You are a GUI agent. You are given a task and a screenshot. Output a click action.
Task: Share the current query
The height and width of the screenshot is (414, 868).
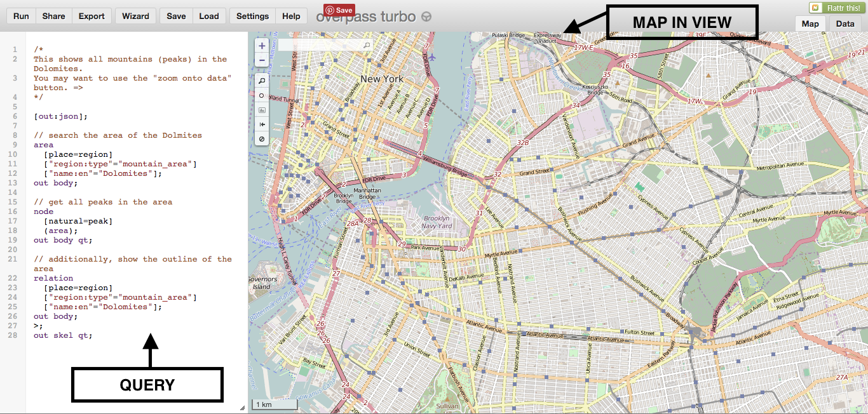tap(53, 16)
